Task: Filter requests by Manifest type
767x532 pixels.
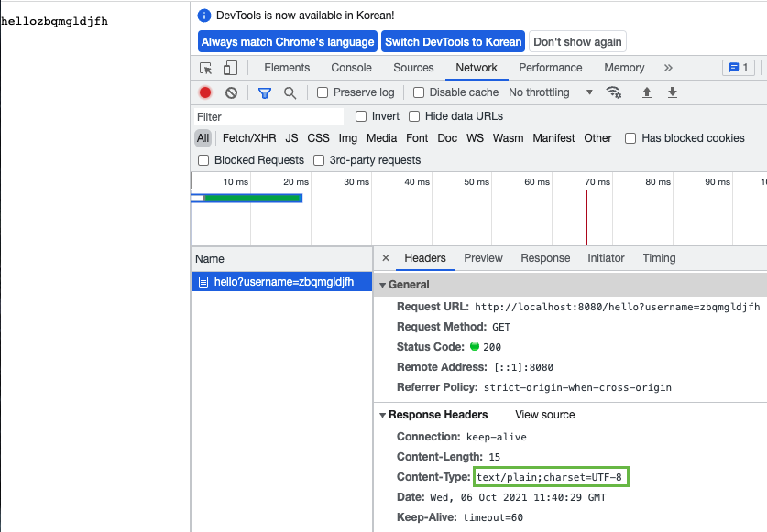Action: (553, 138)
